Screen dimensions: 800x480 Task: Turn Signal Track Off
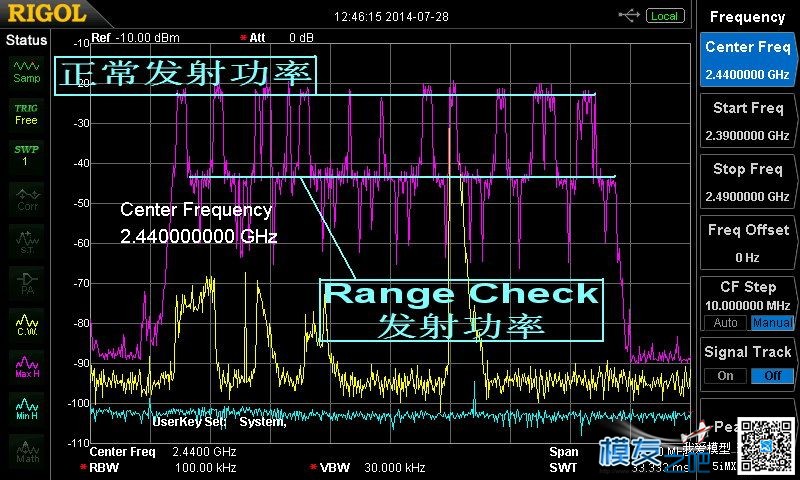(x=772, y=376)
